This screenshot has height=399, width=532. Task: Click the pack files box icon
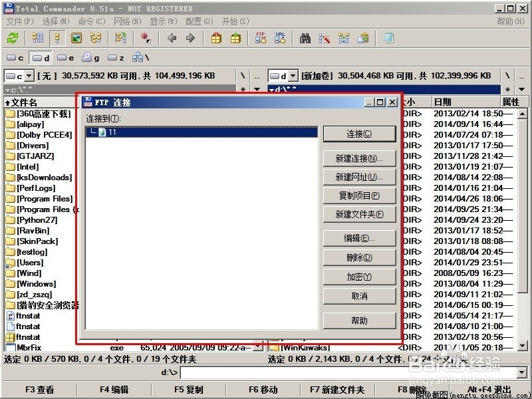pyautogui.click(x=216, y=38)
